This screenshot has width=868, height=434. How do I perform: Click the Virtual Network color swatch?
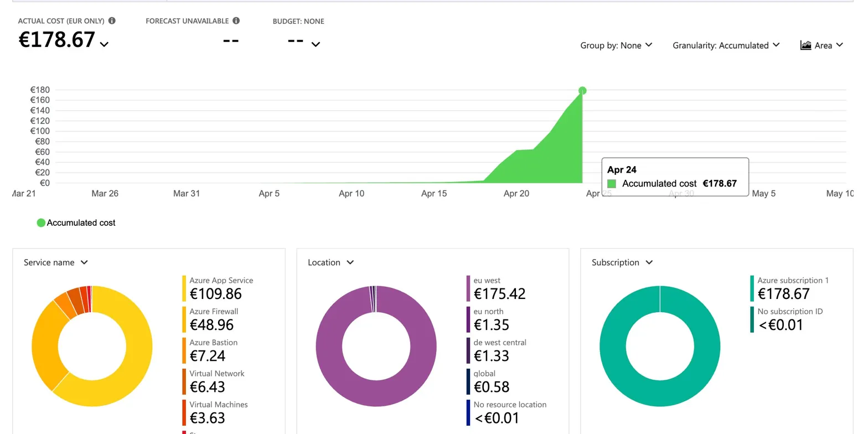(x=184, y=381)
